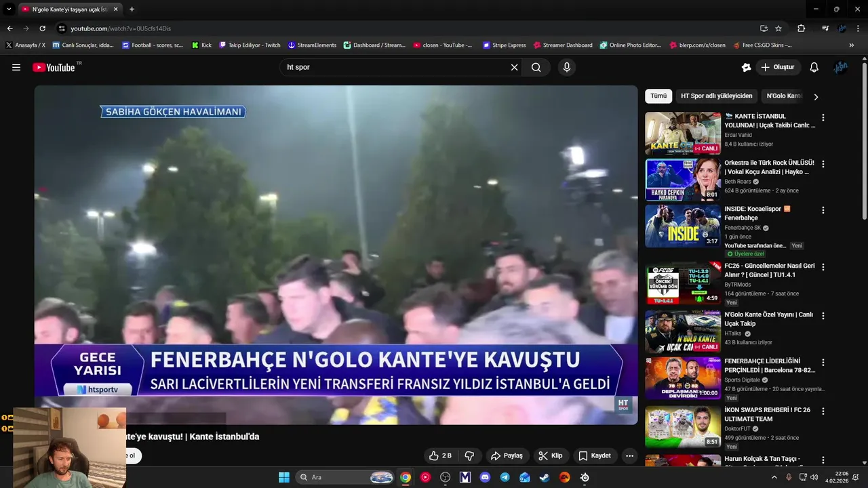Like the video (2 B)

tap(440, 455)
